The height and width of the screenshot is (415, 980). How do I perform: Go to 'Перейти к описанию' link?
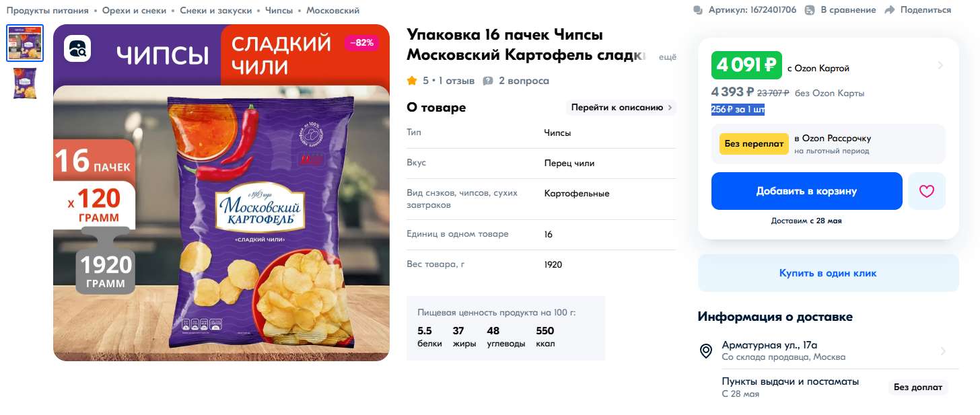pos(621,108)
